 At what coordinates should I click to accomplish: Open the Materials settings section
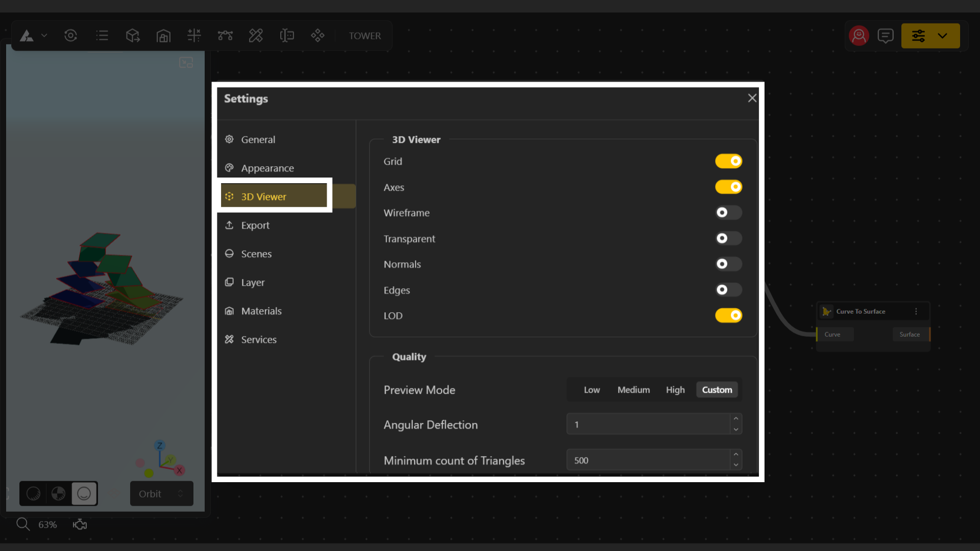coord(261,311)
